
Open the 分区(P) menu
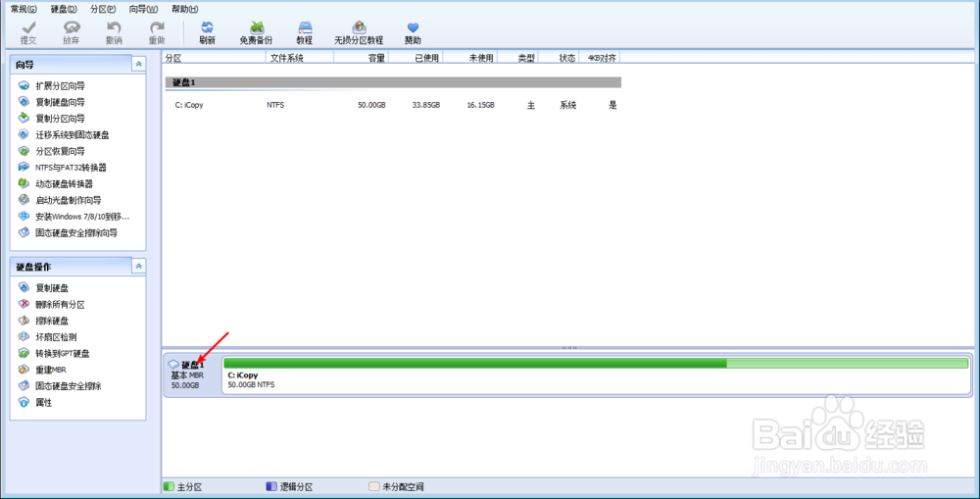[x=103, y=9]
